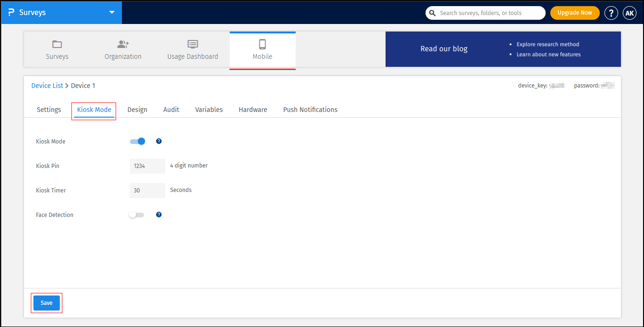Viewport: 644px width, 327px height.
Task: Open the Usage Dashboard tab label
Action: tap(193, 56)
